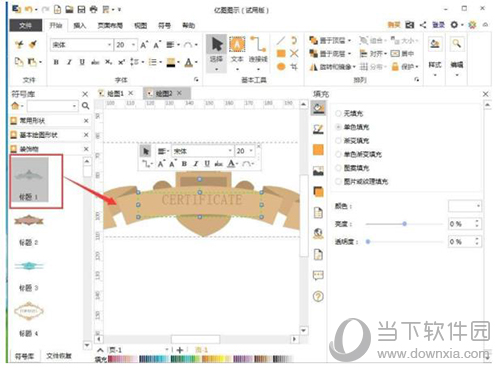
Task: Open floating toolbar font size dropdown
Action: pos(251,151)
